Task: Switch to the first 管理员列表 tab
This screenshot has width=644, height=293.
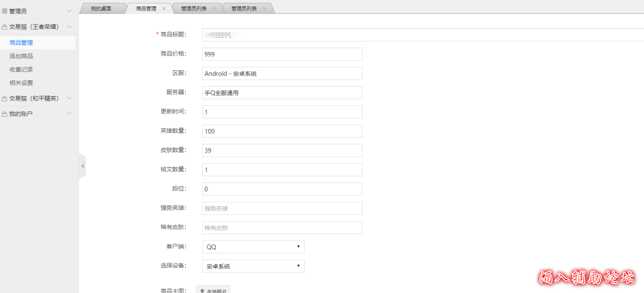Action: point(194,9)
